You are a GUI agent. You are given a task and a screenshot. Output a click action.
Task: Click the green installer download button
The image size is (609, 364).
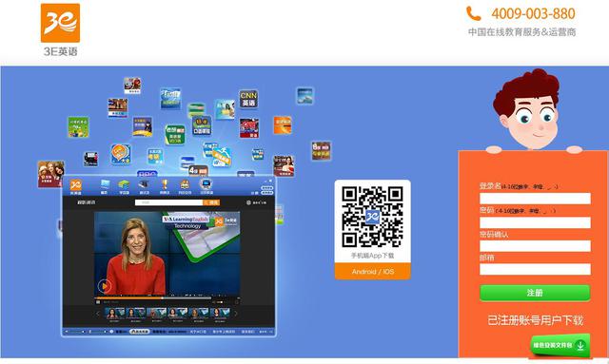[560, 345]
